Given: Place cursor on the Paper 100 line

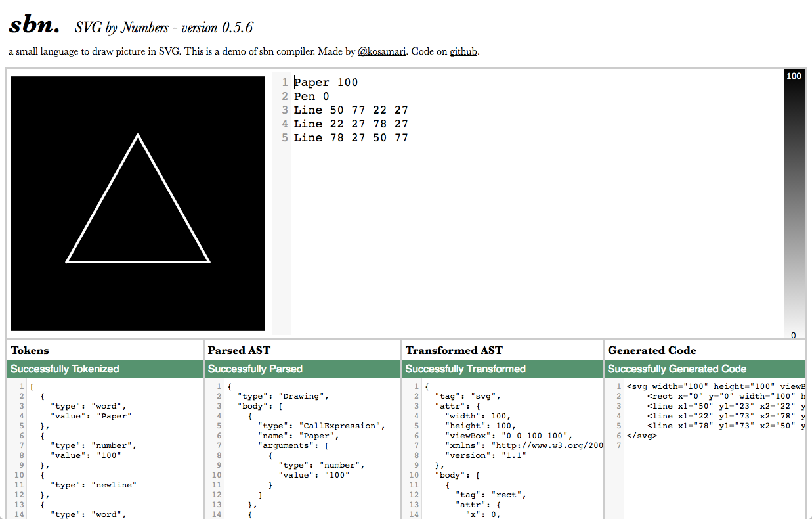Looking at the screenshot, I should [326, 82].
